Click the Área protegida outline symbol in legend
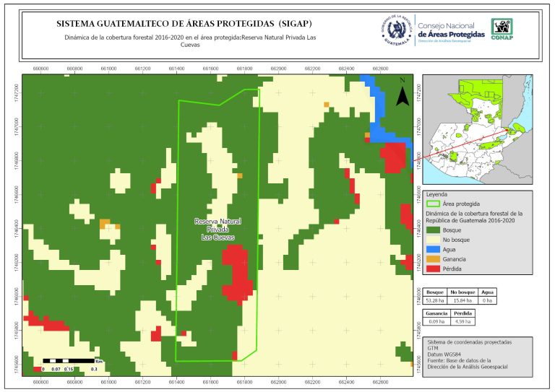 click(432, 204)
